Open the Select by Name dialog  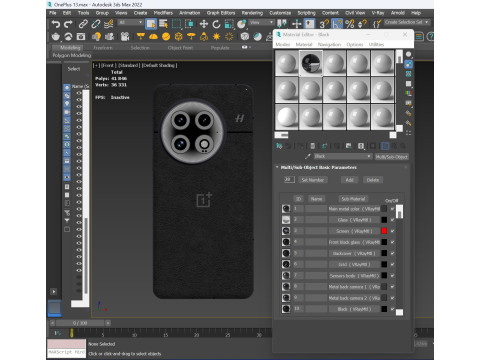pos(164,24)
